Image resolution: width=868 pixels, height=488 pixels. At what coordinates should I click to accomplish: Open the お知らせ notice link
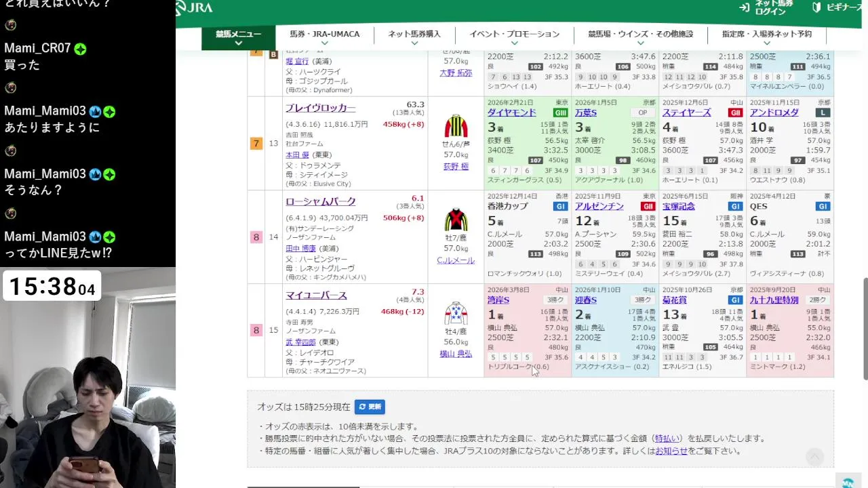point(671,451)
